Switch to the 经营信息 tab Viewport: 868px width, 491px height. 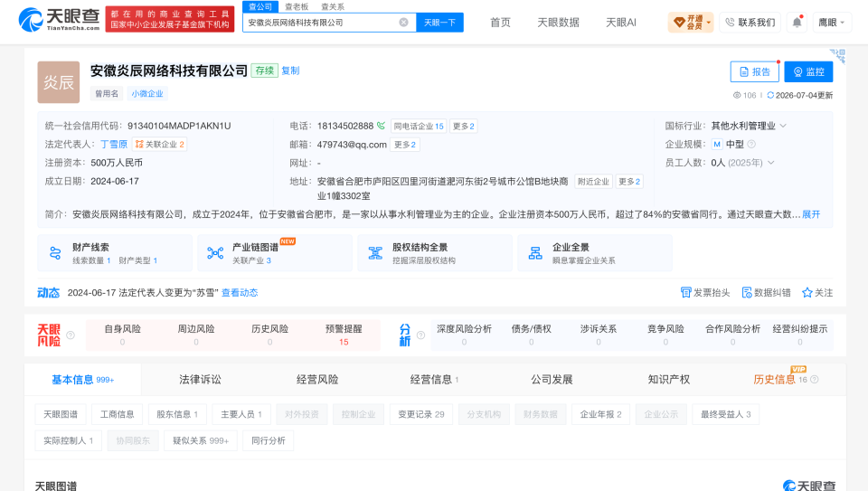pyautogui.click(x=434, y=379)
